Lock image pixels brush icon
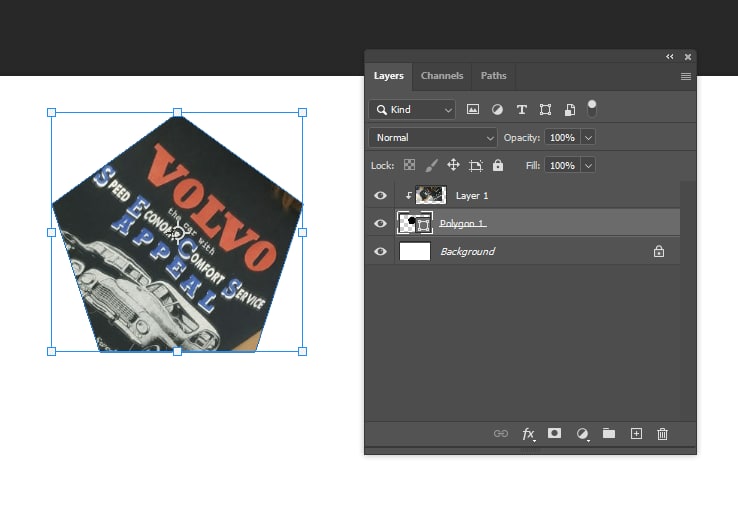 coord(431,165)
